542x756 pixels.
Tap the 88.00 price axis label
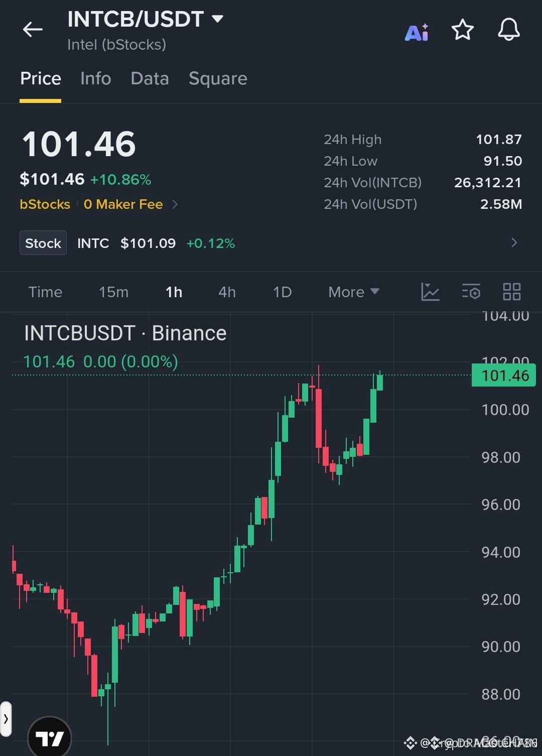501,694
